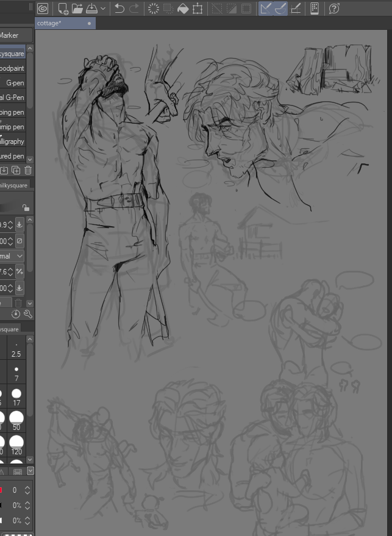Click the import sub tool icon
Viewport: 392px width, 536px height.
[4, 170]
